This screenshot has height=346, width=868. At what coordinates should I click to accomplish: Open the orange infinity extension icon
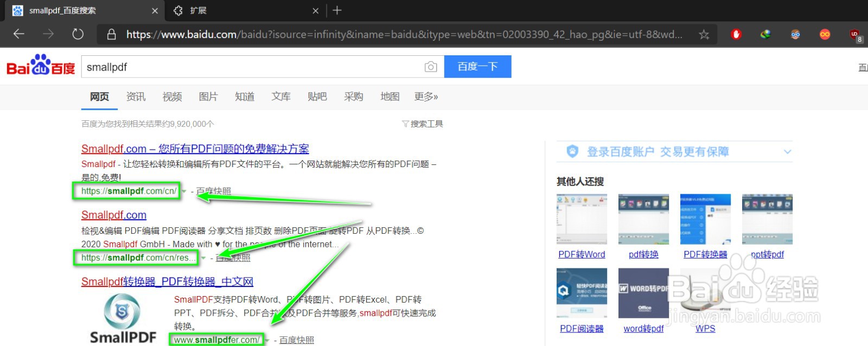(x=825, y=34)
